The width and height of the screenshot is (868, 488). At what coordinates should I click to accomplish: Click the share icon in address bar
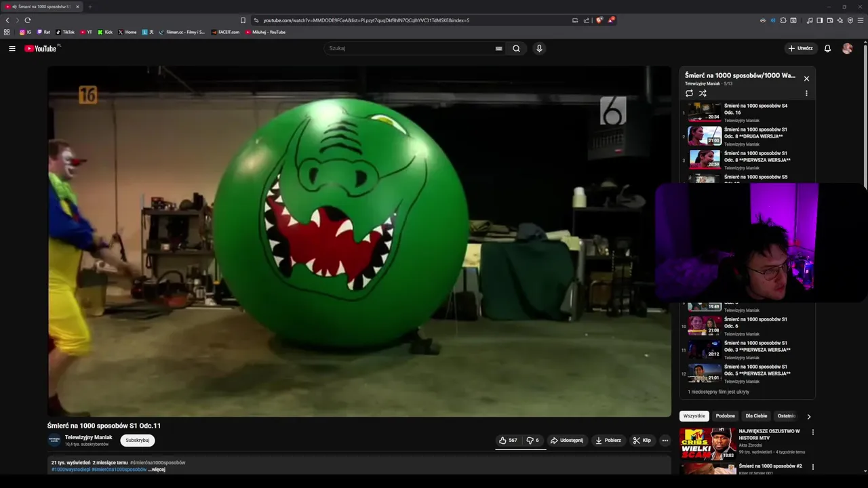click(x=587, y=20)
